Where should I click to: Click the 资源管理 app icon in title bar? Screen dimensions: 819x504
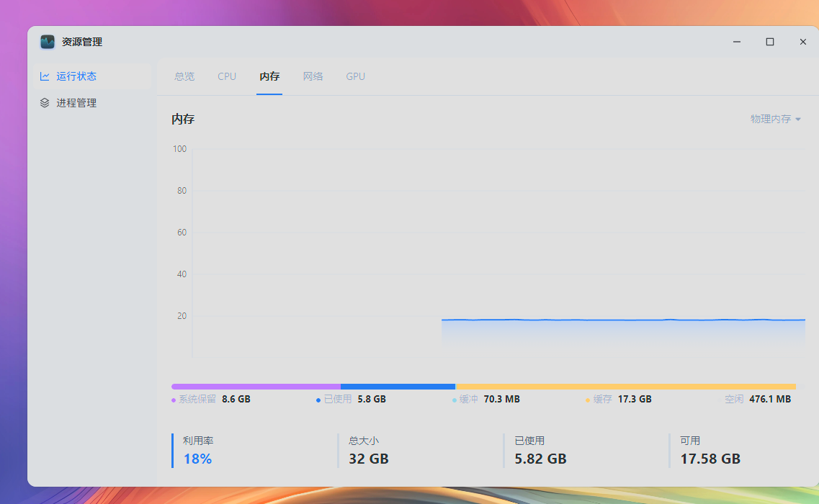(48, 42)
